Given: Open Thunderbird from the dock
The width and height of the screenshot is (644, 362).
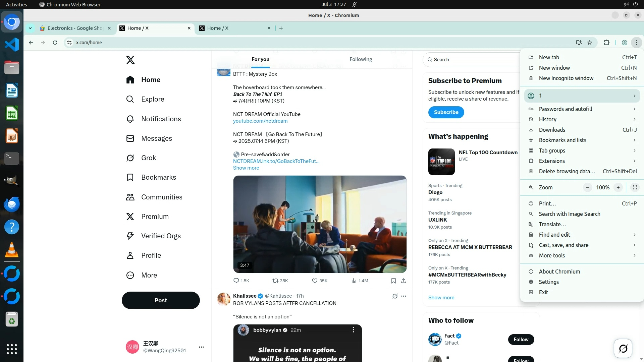Looking at the screenshot, I should (x=12, y=204).
